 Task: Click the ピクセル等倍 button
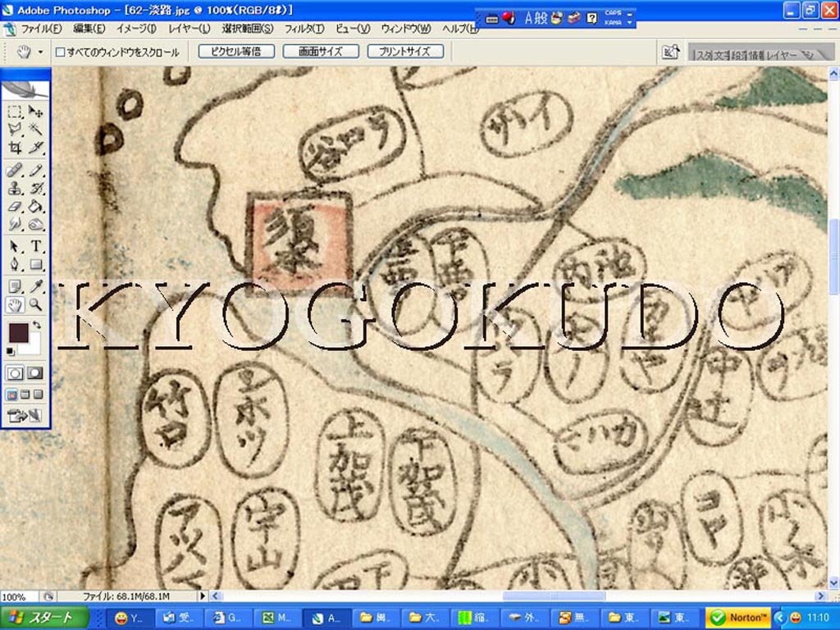coord(237,52)
